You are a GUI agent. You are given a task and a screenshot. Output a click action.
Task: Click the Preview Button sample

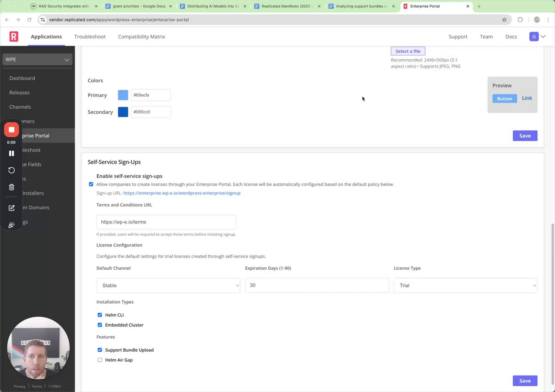[x=505, y=99]
